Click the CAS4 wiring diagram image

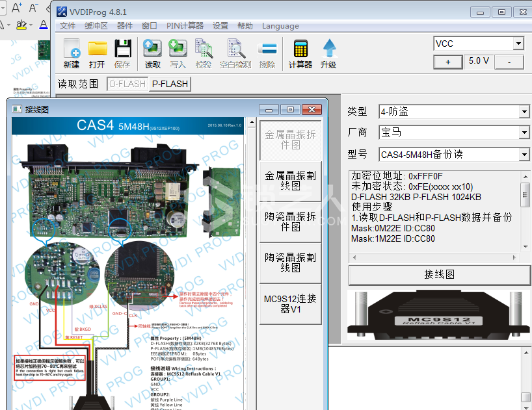(128, 264)
